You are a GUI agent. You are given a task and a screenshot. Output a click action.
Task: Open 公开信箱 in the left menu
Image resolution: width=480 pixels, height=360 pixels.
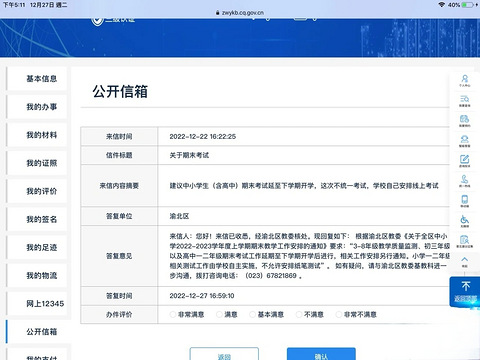(37, 332)
